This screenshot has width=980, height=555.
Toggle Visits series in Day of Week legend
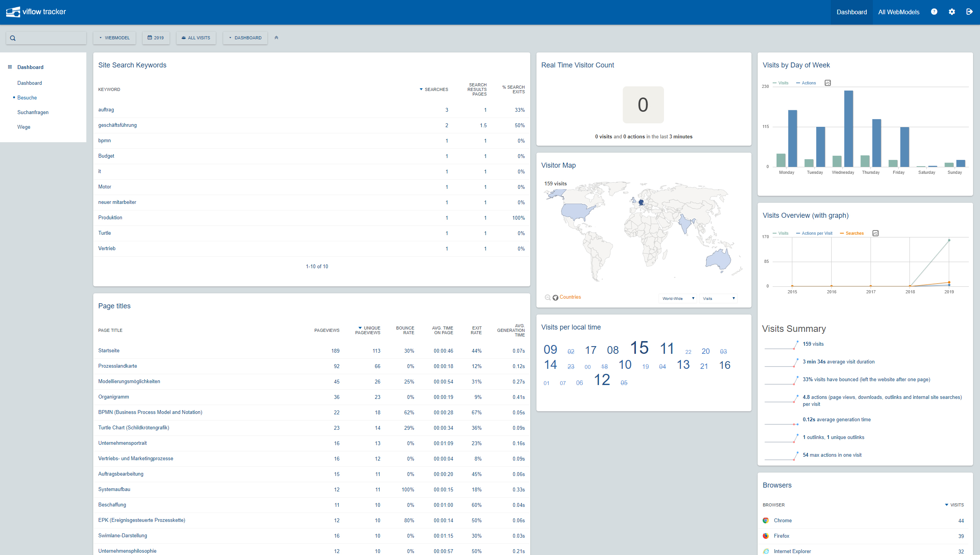tap(780, 83)
